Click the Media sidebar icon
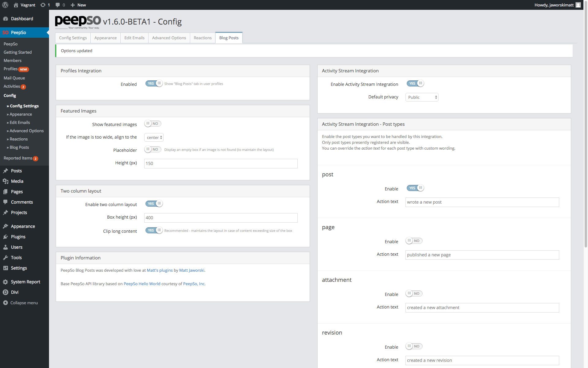Screen dimensions: 588x368 pyautogui.click(x=6, y=181)
